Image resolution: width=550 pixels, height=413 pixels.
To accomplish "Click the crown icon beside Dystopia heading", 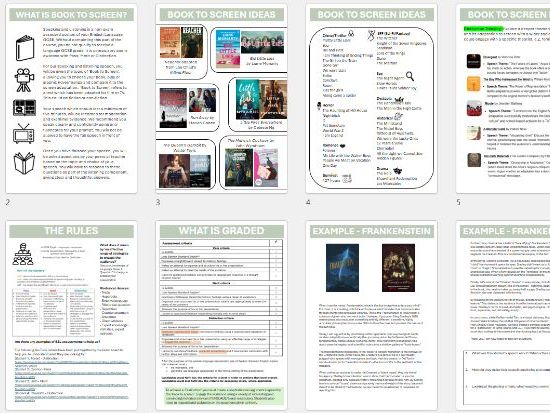I will 399,99.
